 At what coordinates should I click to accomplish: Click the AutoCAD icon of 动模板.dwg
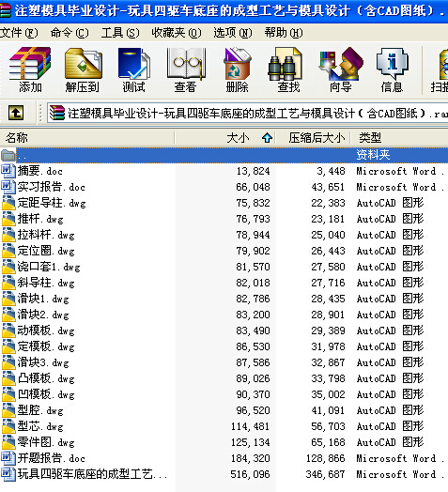click(8, 331)
